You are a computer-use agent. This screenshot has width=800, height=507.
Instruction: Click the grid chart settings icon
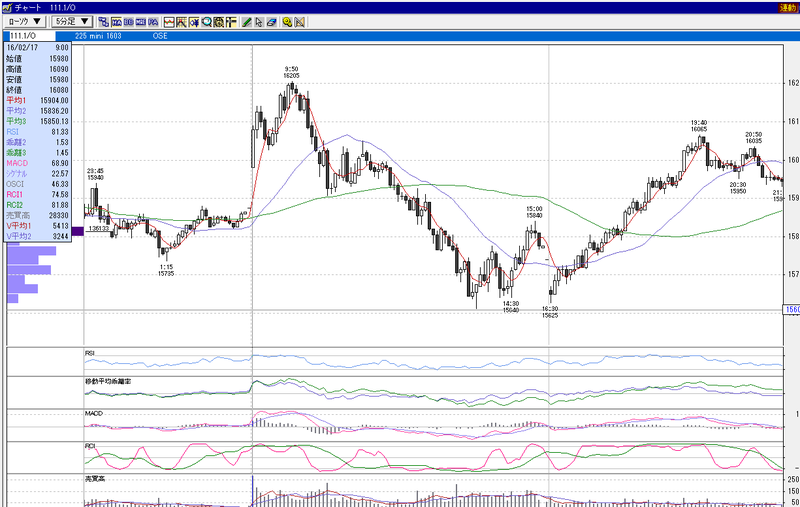[x=218, y=22]
